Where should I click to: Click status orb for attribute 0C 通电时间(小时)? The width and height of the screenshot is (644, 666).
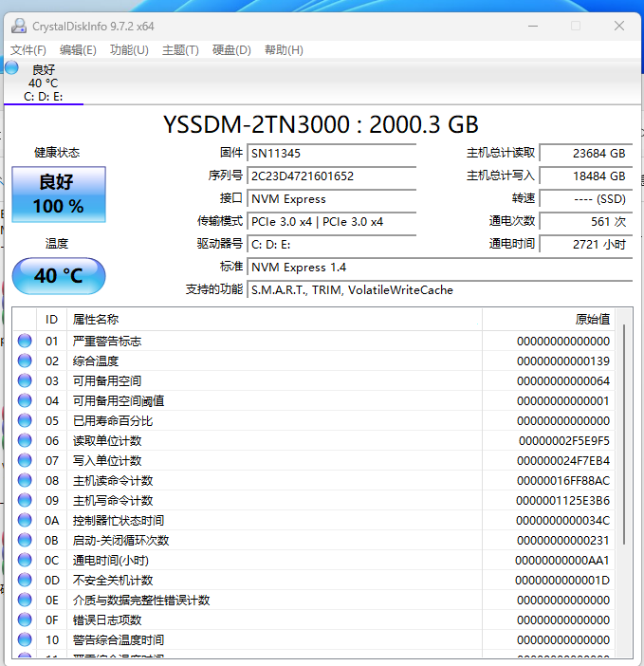[25, 561]
